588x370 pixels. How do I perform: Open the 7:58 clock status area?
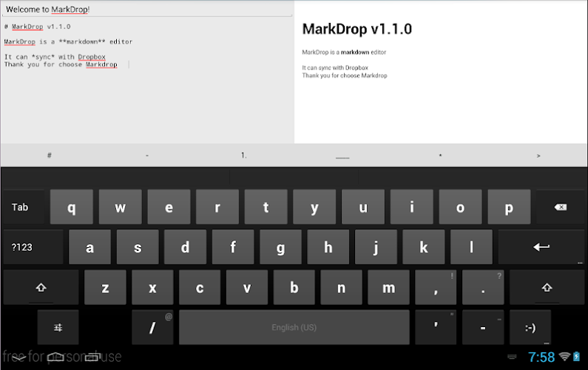click(541, 357)
